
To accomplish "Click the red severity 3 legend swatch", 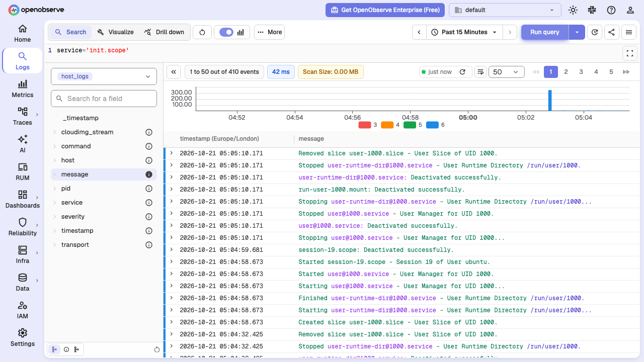I will [364, 125].
